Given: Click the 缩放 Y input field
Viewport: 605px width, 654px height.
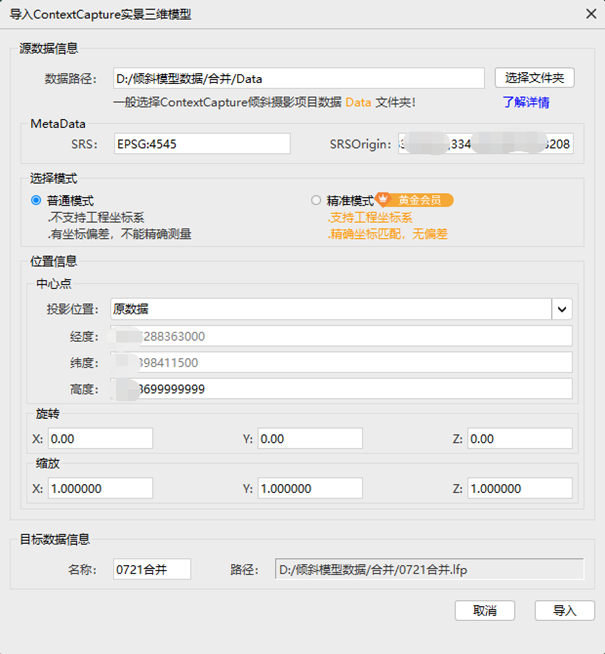Looking at the screenshot, I should point(310,488).
